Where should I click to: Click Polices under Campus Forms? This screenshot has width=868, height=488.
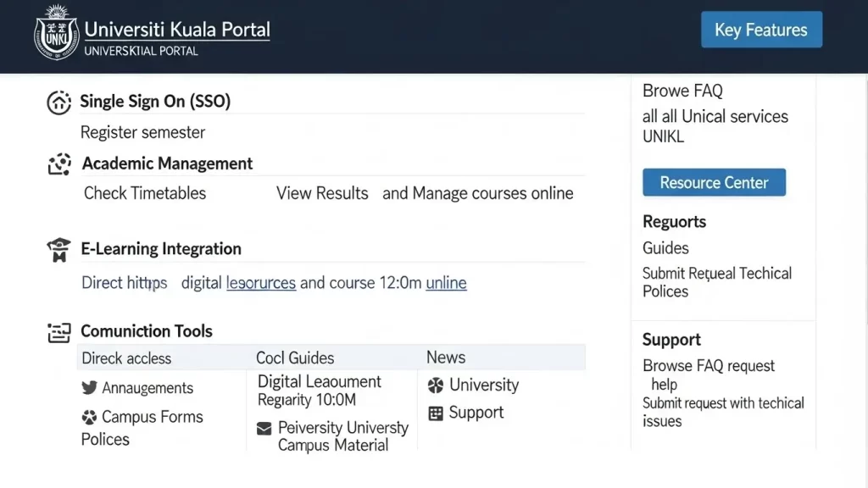[105, 440]
